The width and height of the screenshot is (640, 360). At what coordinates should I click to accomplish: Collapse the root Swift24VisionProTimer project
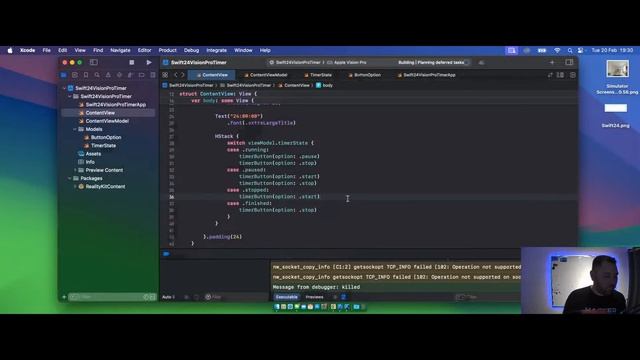click(64, 88)
